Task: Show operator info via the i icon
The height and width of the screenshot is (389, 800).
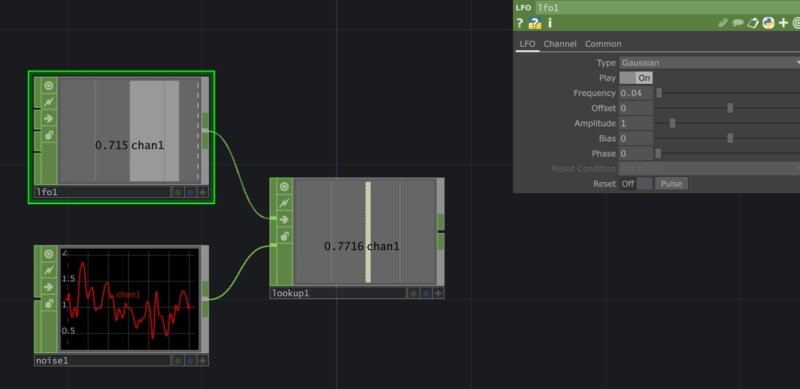Action: (x=549, y=23)
